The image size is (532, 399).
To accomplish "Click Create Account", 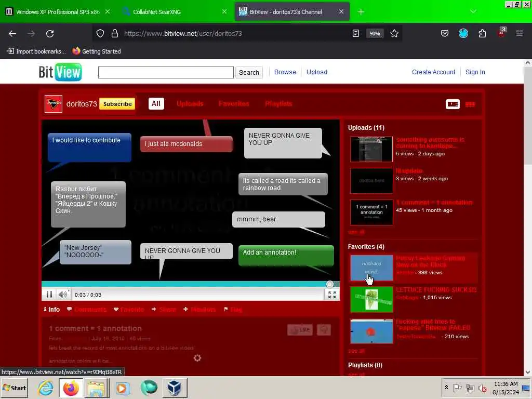I will (433, 72).
